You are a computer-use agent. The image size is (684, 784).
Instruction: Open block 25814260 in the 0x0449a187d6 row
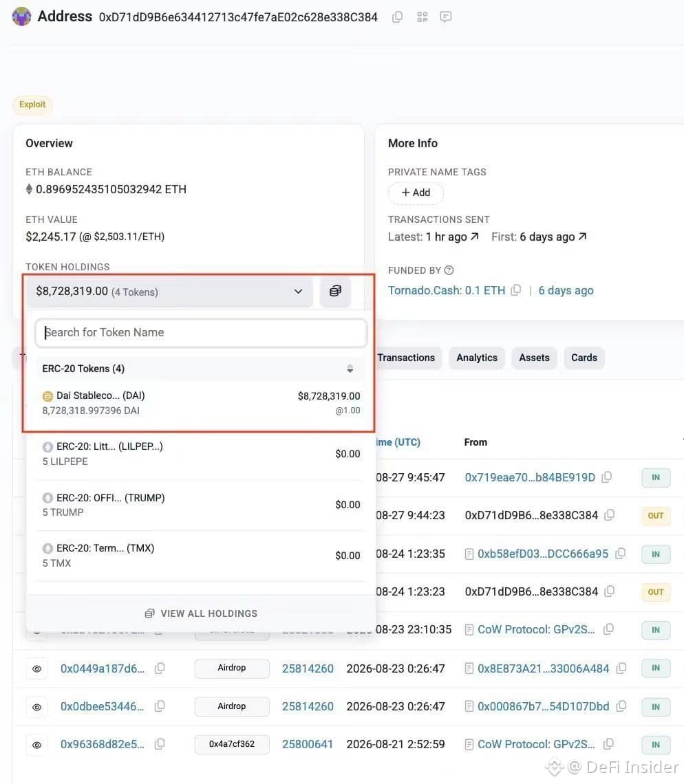tap(307, 668)
